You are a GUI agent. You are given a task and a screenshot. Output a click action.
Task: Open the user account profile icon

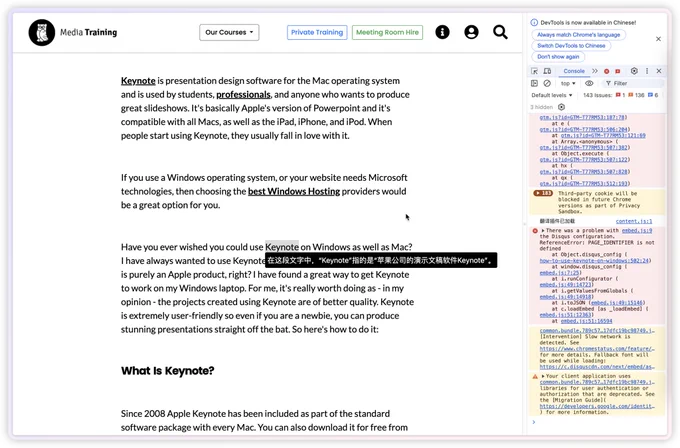pyautogui.click(x=471, y=32)
